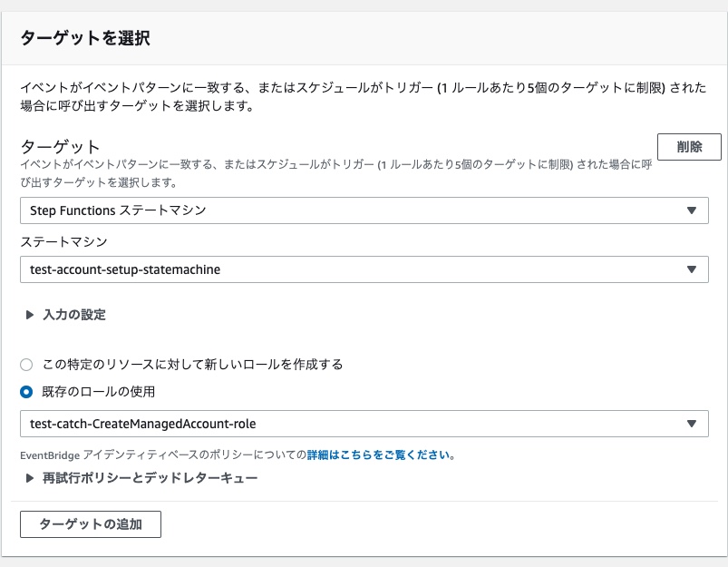The height and width of the screenshot is (567, 728).
Task: Click the ▼ arrow on the ステートマシン field
Action: [693, 269]
